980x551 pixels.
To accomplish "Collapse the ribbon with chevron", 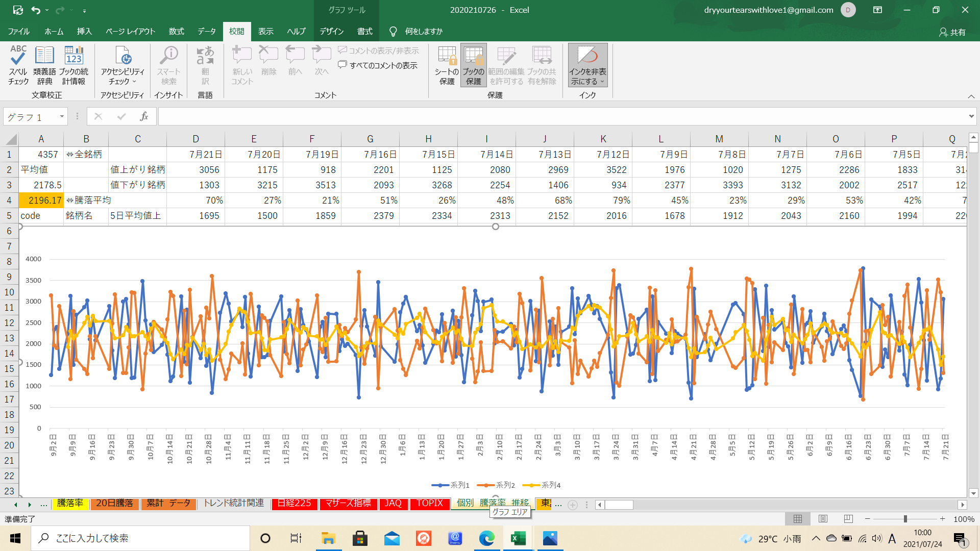I will [x=971, y=96].
